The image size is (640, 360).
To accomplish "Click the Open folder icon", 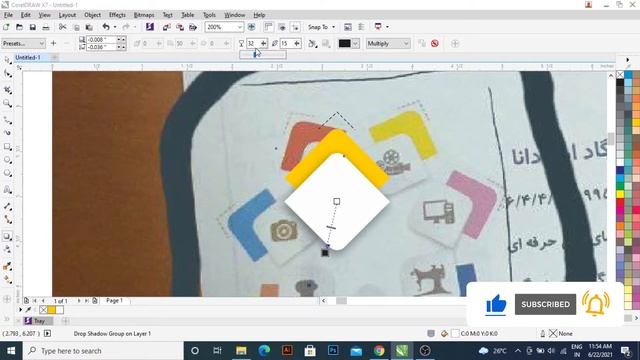I will pos(19,27).
